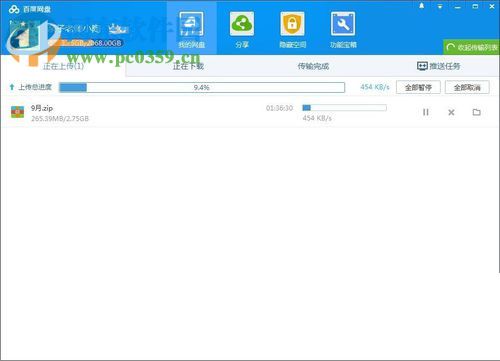Image resolution: width=500 pixels, height=361 pixels.
Task: Click the 265.39MB/2.75GB size text
Action: (x=60, y=118)
